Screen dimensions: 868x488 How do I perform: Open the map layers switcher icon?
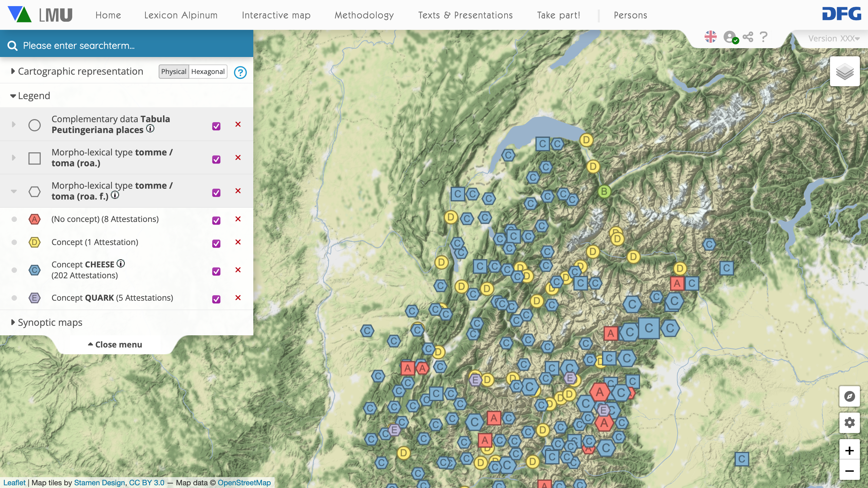[844, 72]
